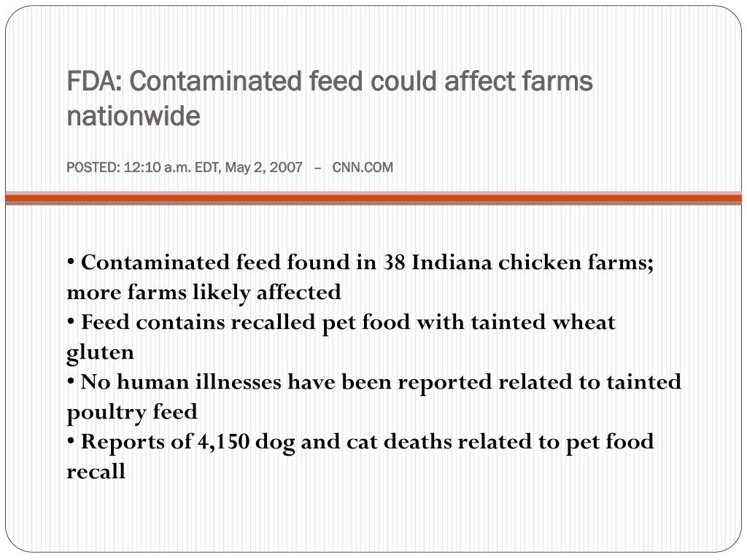Click the en dash between date and CNN.COM

(318, 168)
